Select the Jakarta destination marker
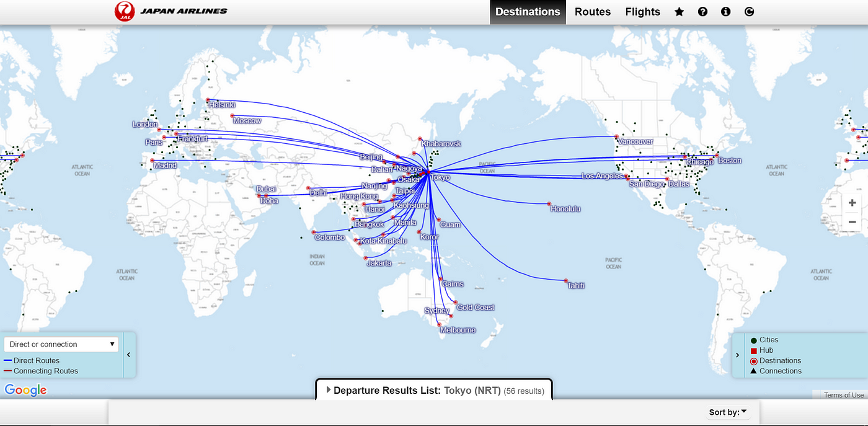Image resolution: width=868 pixels, height=426 pixels. coord(366,258)
